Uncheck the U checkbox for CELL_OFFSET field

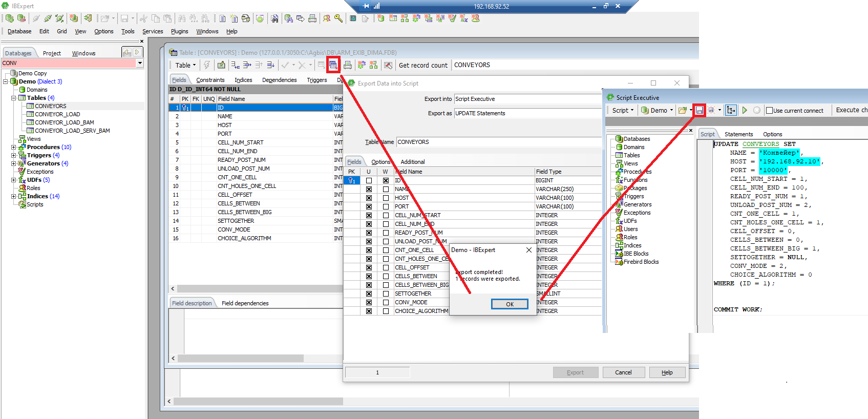click(369, 268)
